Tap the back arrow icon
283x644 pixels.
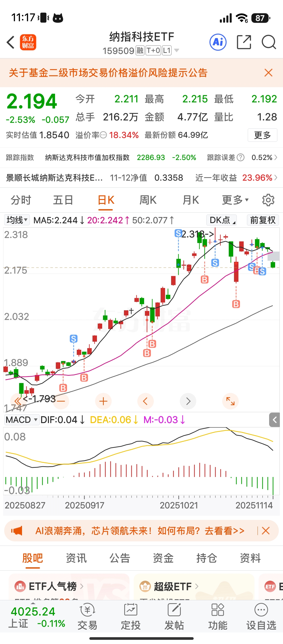(x=10, y=42)
